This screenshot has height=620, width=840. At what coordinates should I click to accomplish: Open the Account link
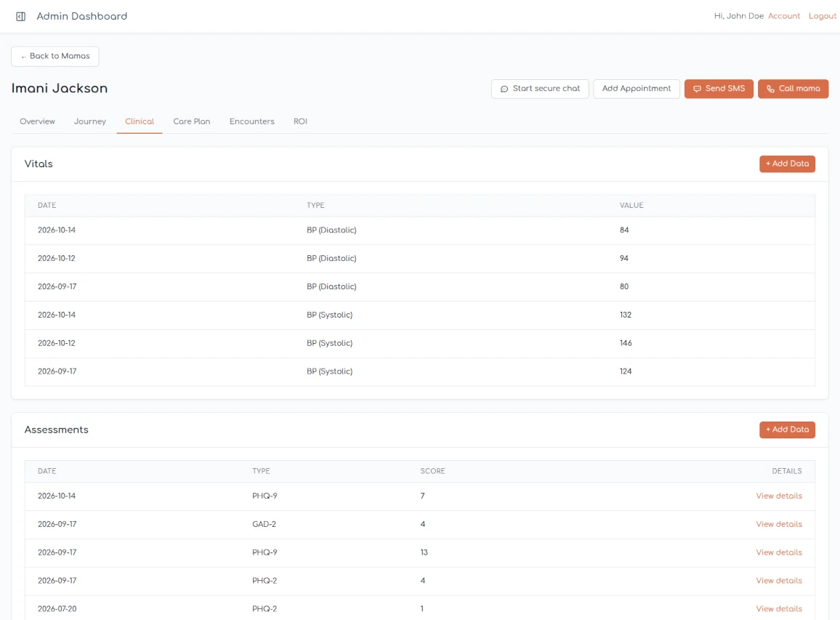click(x=784, y=16)
